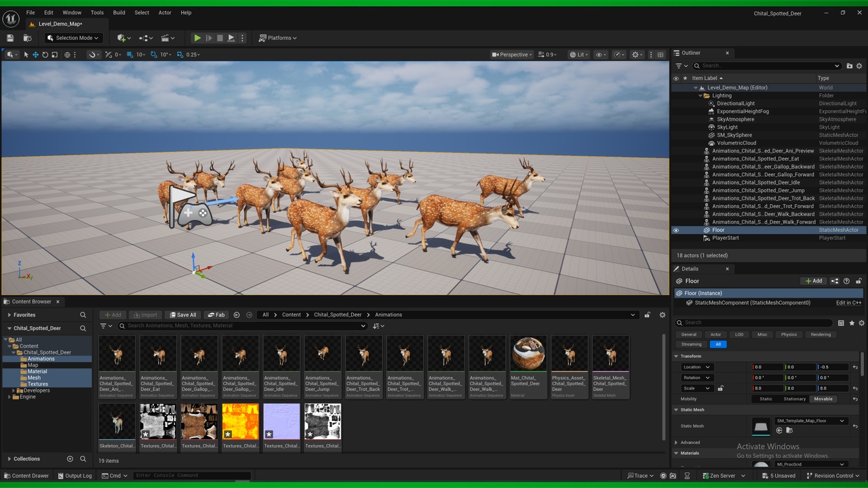Collapse the Level_Demo_Map (Editor) tree node
The width and height of the screenshot is (868, 488).
click(x=696, y=87)
